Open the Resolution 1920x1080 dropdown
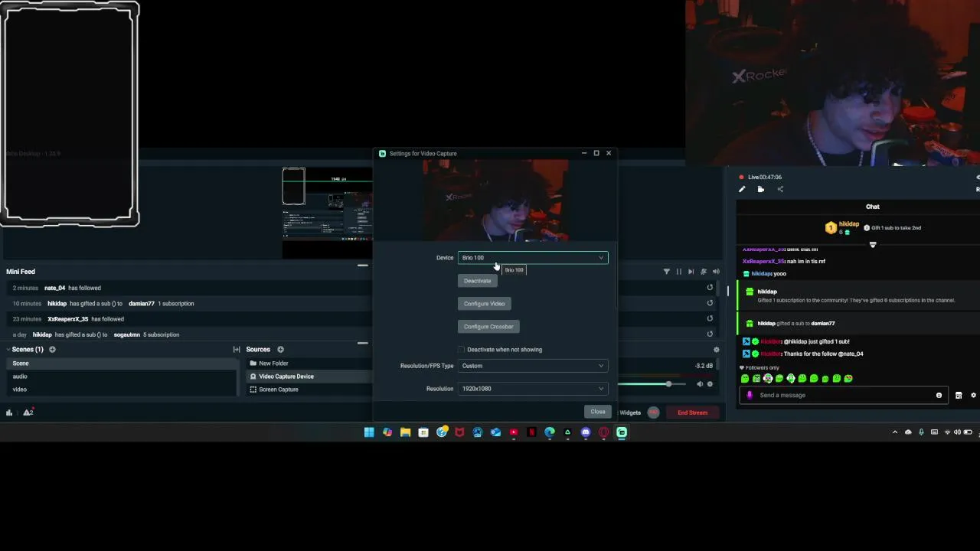The image size is (980, 551). (533, 389)
